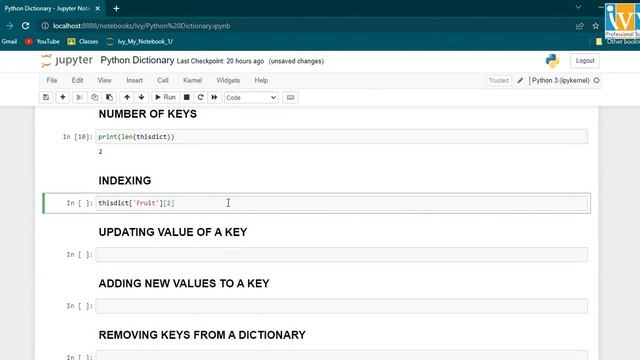The height and width of the screenshot is (360, 640).
Task: Restart the kernel icon
Action: click(200, 98)
